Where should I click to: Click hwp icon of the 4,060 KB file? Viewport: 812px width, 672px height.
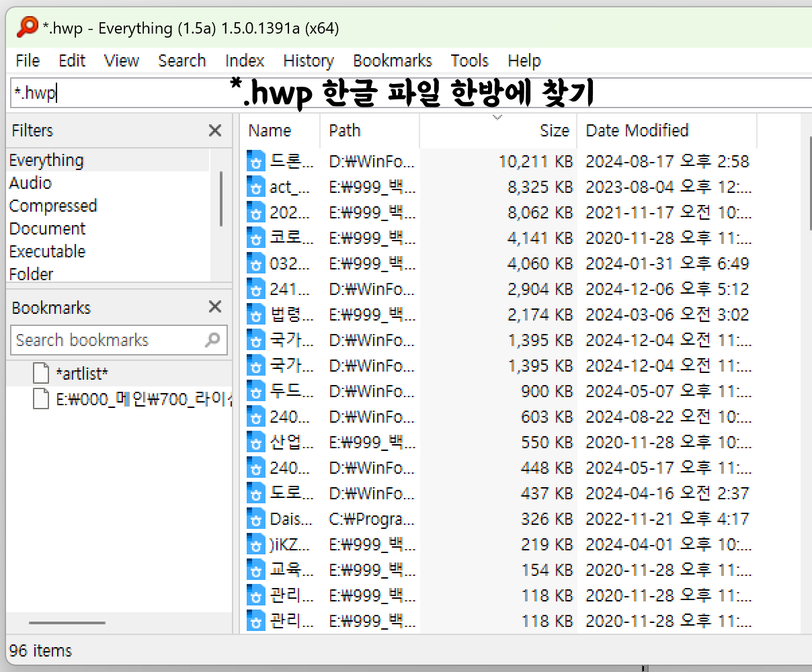[x=256, y=263]
